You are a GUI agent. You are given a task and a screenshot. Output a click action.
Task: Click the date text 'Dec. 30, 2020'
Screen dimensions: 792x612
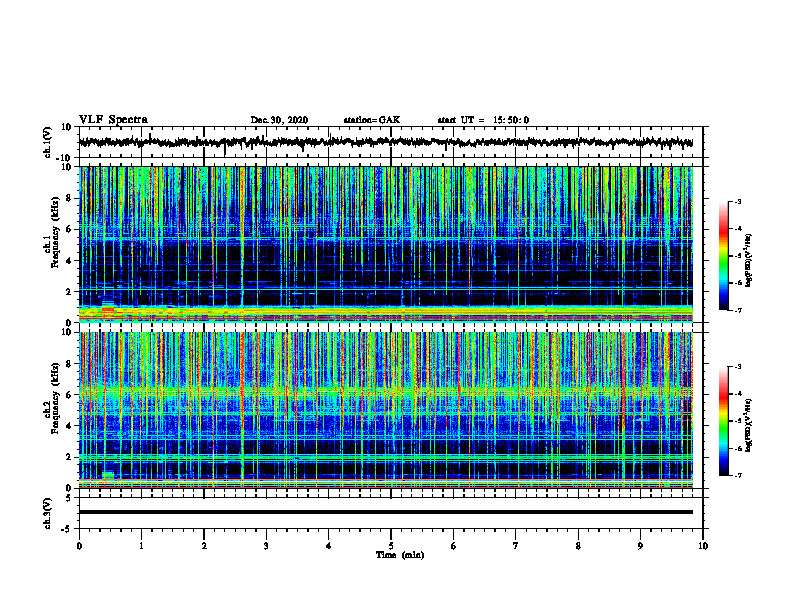[x=279, y=120]
